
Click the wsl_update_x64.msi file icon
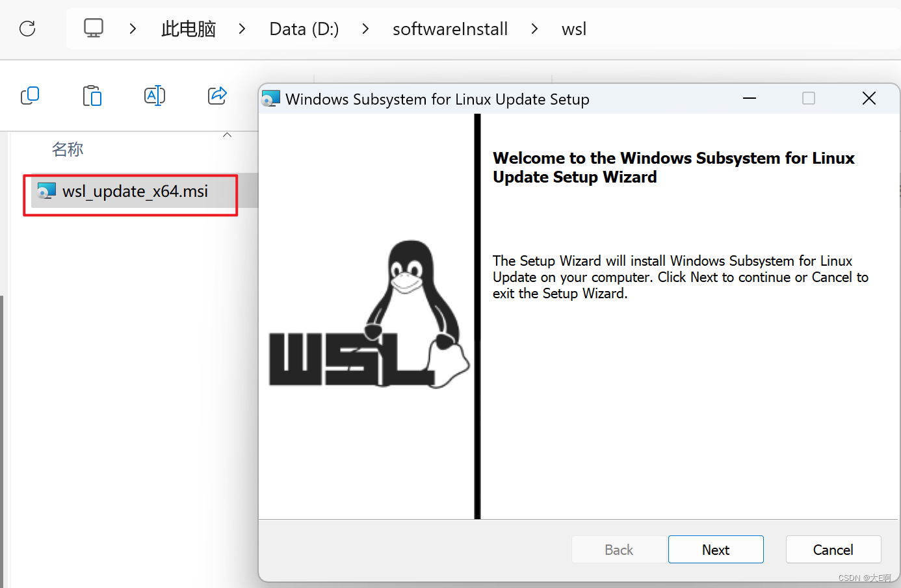tap(46, 191)
